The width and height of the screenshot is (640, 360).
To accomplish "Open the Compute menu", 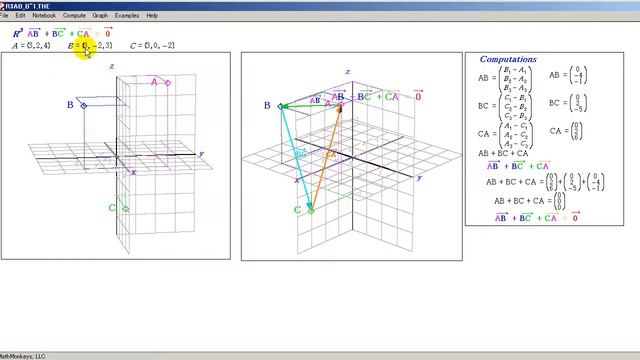I will pyautogui.click(x=74, y=16).
